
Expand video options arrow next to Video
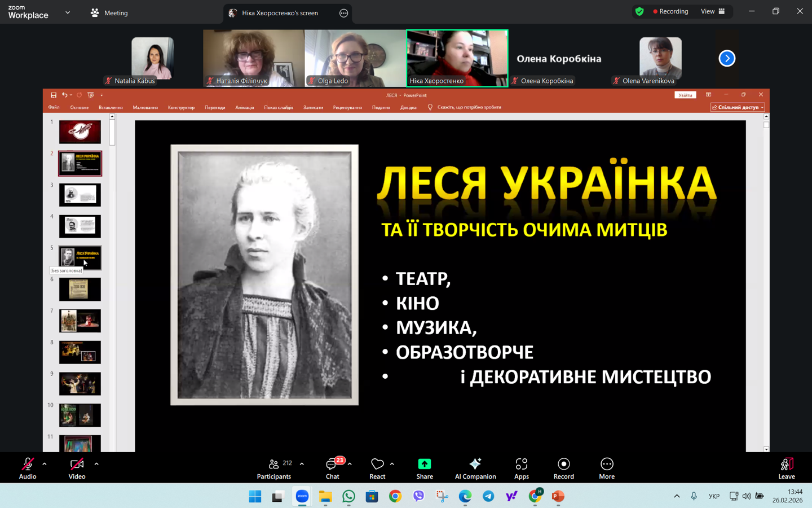click(96, 464)
